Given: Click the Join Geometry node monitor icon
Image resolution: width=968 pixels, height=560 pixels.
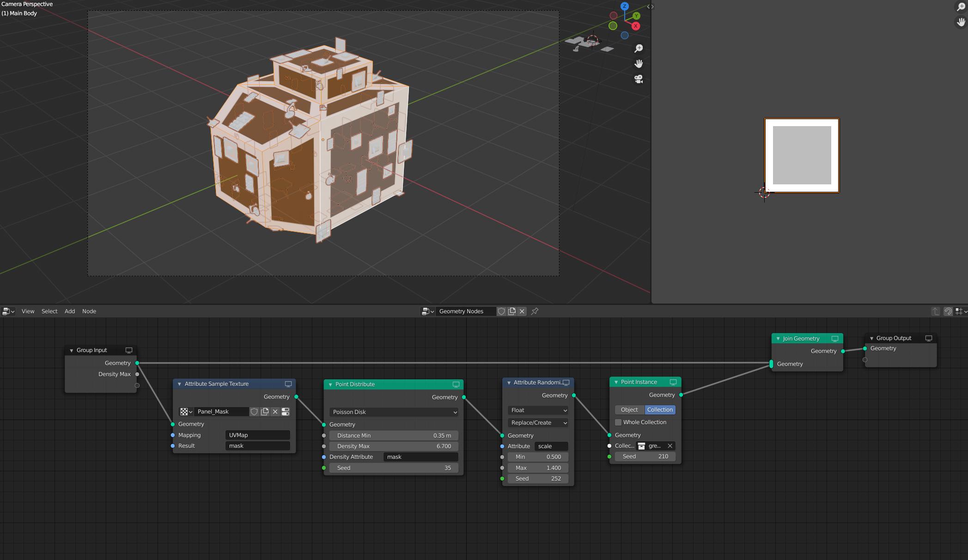Looking at the screenshot, I should tap(835, 339).
